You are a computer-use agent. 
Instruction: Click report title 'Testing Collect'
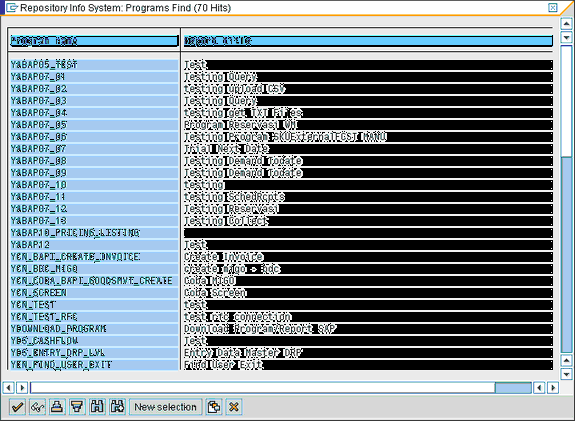pos(226,221)
